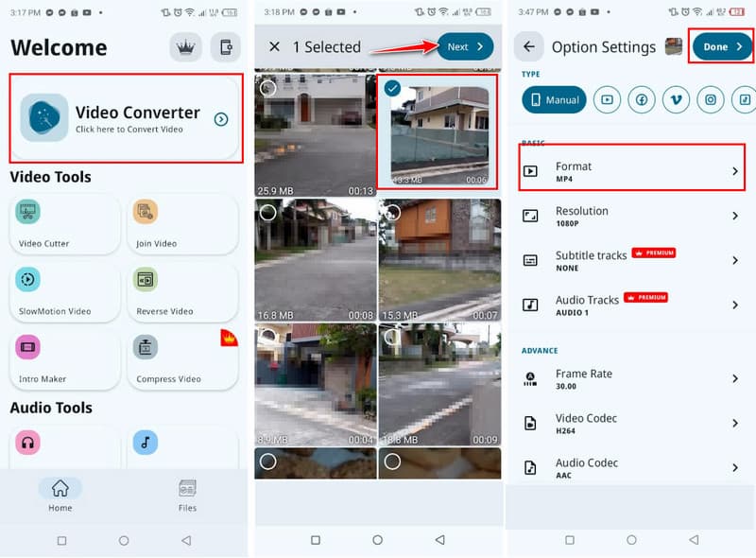Select the 16.8 MB video checkbox

(268, 213)
